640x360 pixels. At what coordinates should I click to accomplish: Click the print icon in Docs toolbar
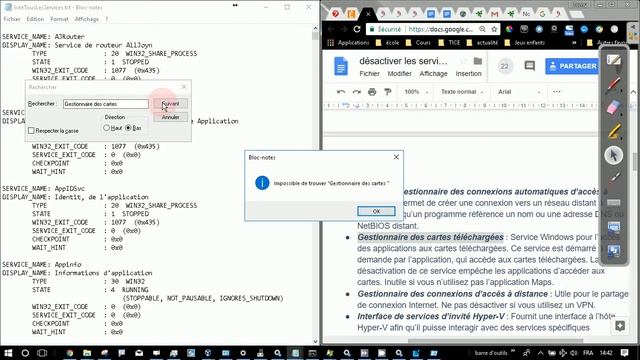click(x=372, y=92)
